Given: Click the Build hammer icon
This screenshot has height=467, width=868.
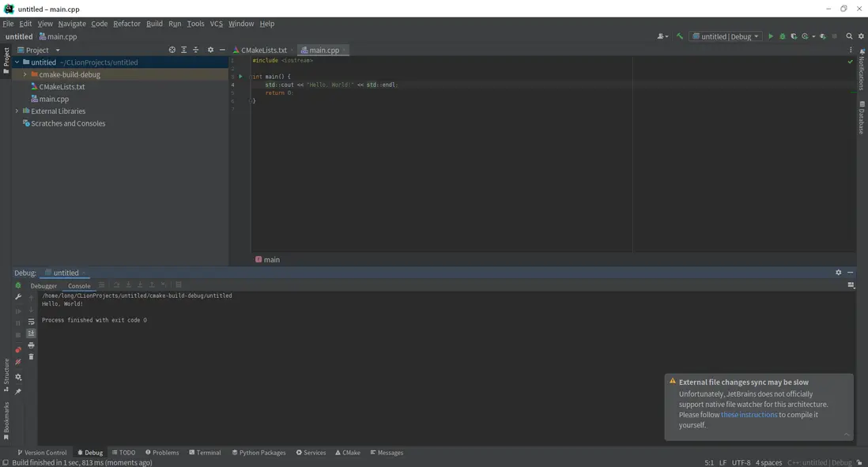Looking at the screenshot, I should coord(679,36).
